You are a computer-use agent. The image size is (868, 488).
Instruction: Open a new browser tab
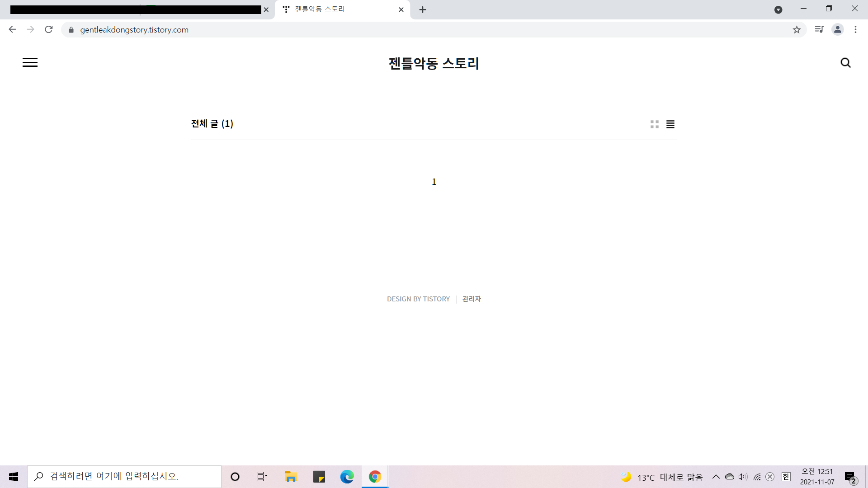pyautogui.click(x=423, y=9)
